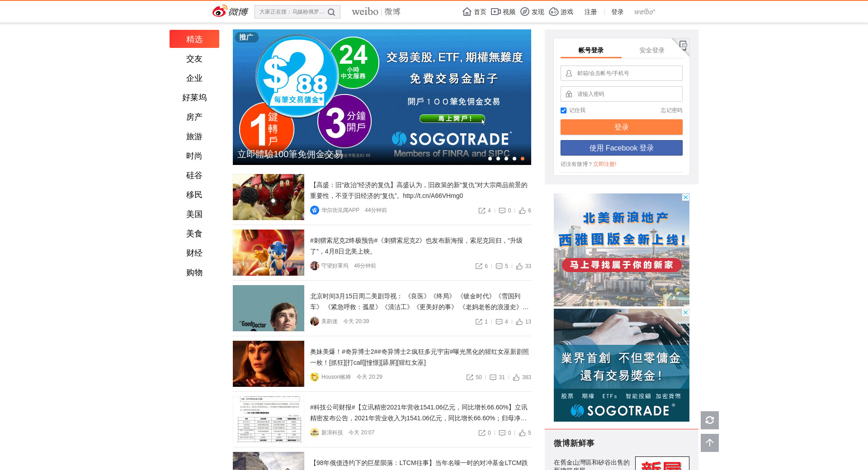Switch to the 安全登录 tab
The image size is (868, 470).
click(x=651, y=50)
